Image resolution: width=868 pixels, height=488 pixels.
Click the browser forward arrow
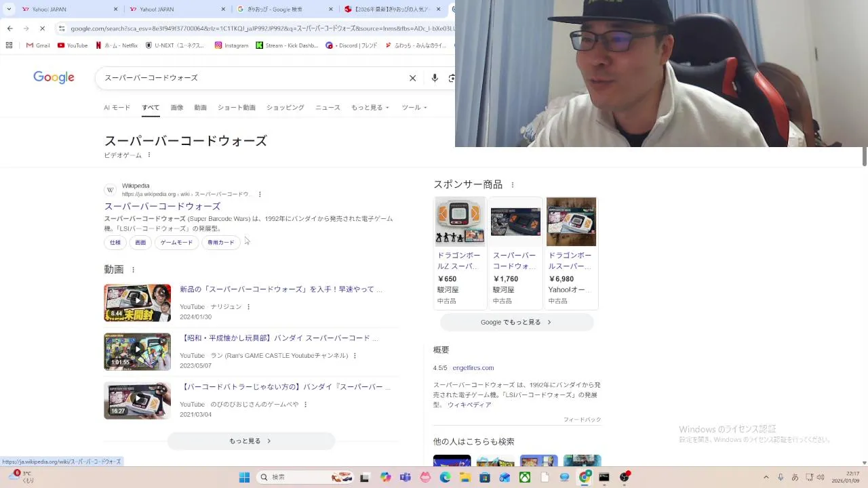tap(26, 28)
